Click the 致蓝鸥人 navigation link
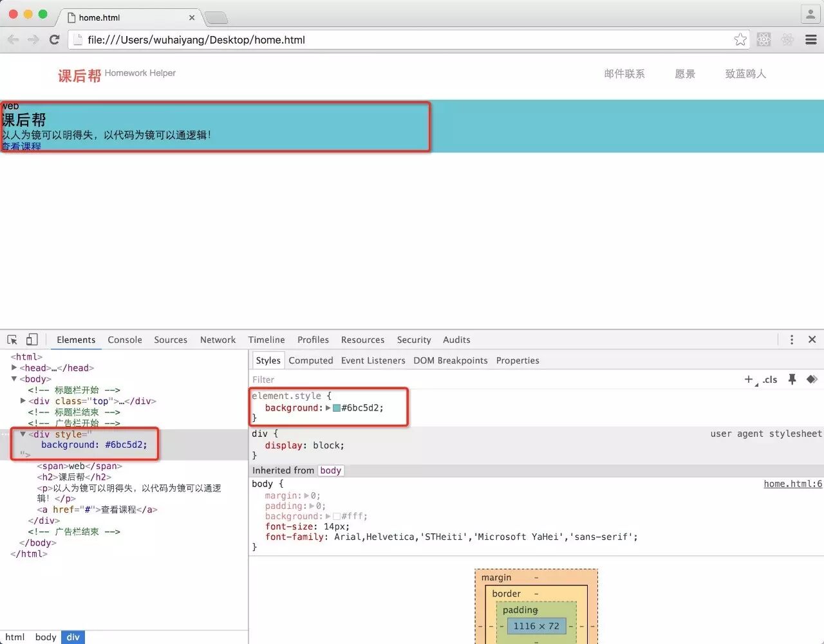824x644 pixels. click(x=745, y=74)
